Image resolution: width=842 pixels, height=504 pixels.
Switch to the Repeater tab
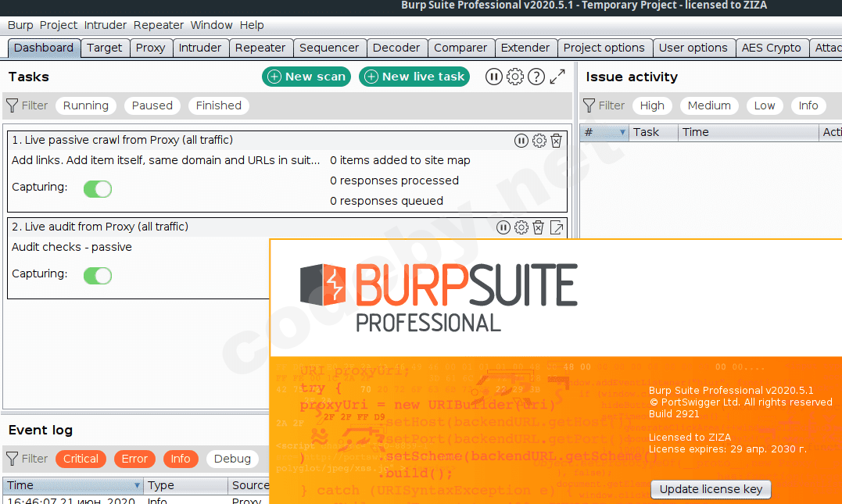coord(260,48)
